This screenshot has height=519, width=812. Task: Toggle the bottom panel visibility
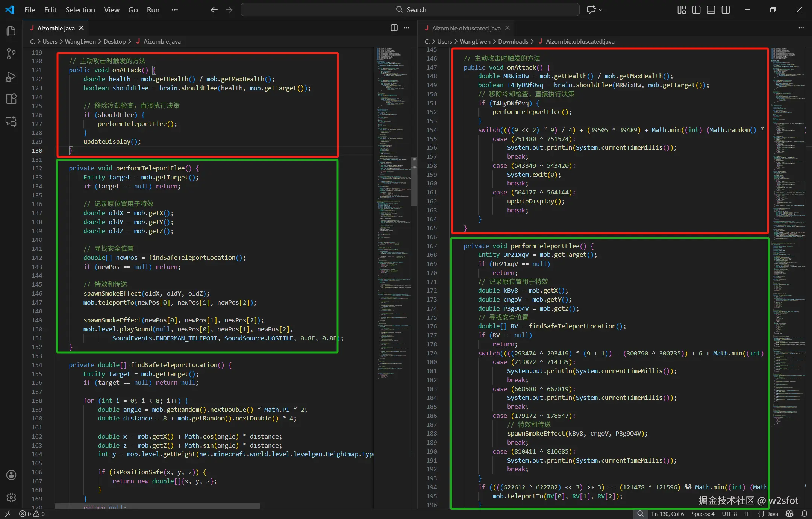[711, 10]
